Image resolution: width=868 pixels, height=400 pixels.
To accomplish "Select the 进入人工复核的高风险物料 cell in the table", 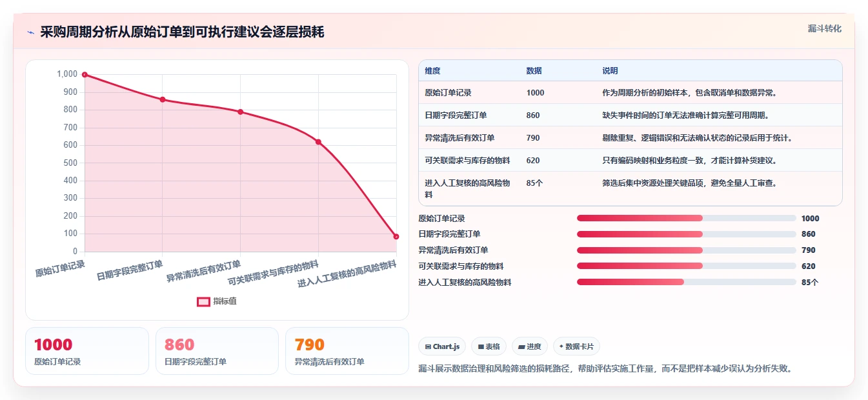I will [469, 188].
